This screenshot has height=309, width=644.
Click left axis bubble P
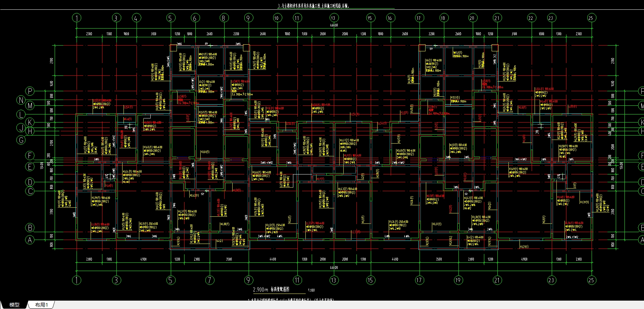[x=30, y=91]
